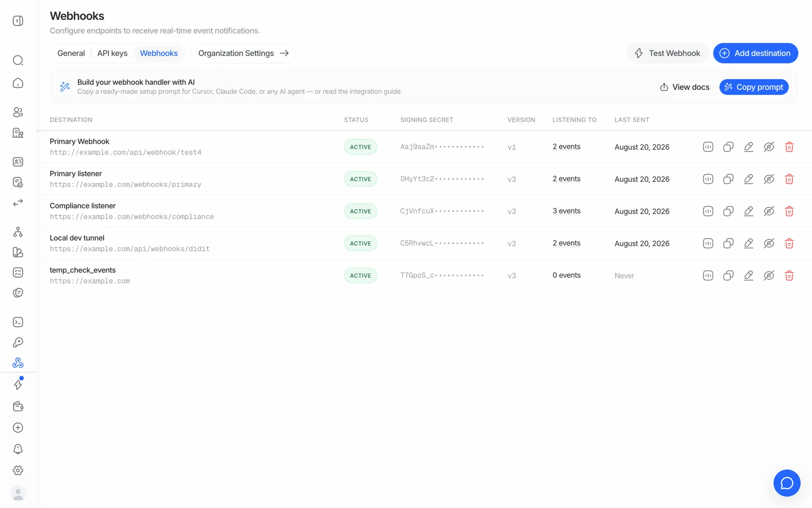Show the 3 events for Compliance listener
This screenshot has height=508, width=812.
coord(566,211)
